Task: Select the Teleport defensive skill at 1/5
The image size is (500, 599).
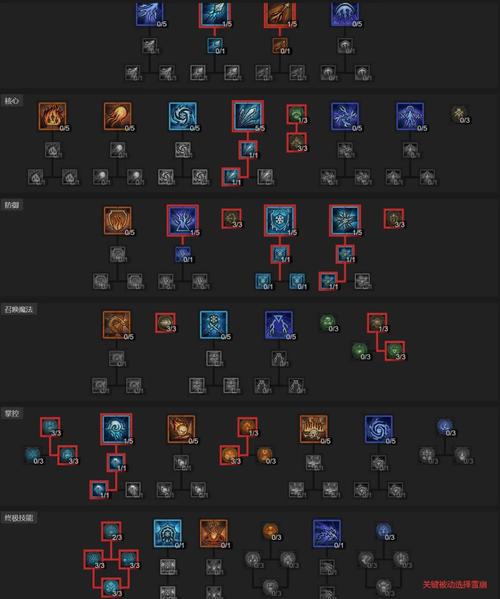Action: pos(183,220)
